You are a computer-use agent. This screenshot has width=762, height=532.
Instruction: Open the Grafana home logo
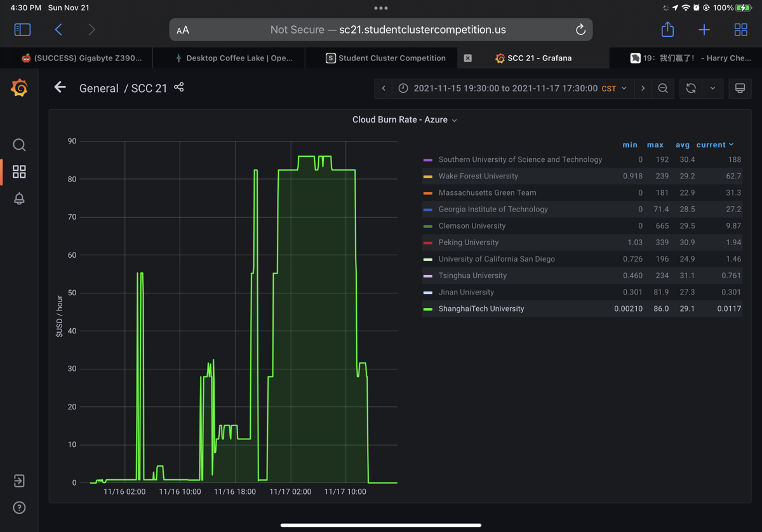[x=19, y=88]
